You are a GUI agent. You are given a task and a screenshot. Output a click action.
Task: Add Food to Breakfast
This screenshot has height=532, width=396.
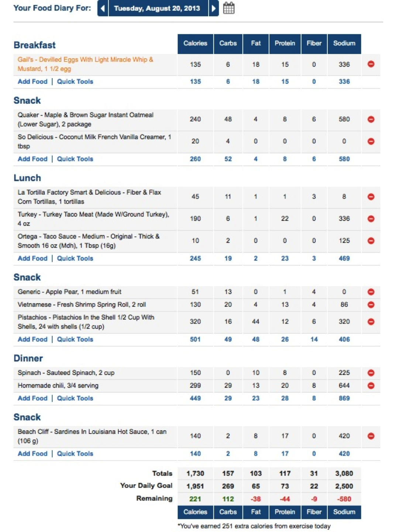coord(32,81)
